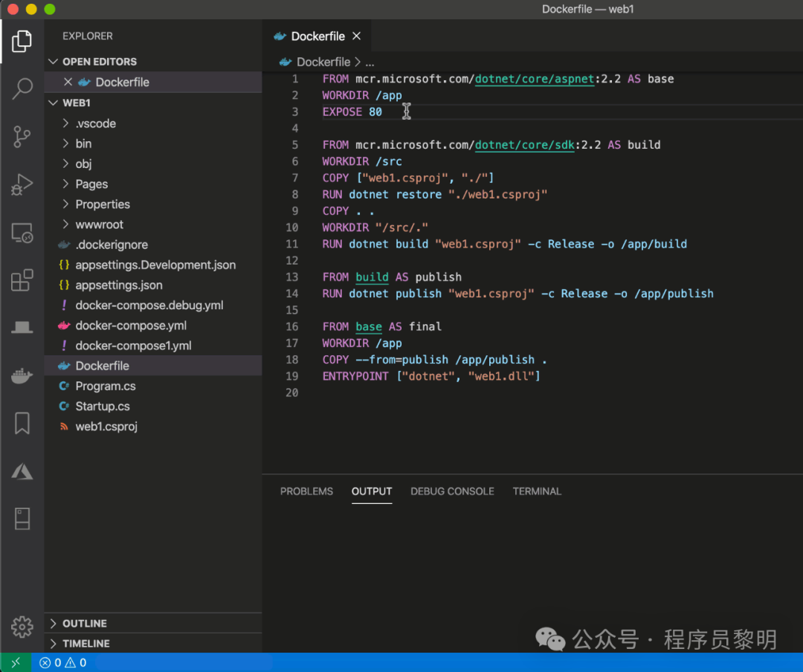803x672 pixels.
Task: Click the Manage gear icon
Action: coord(22,626)
